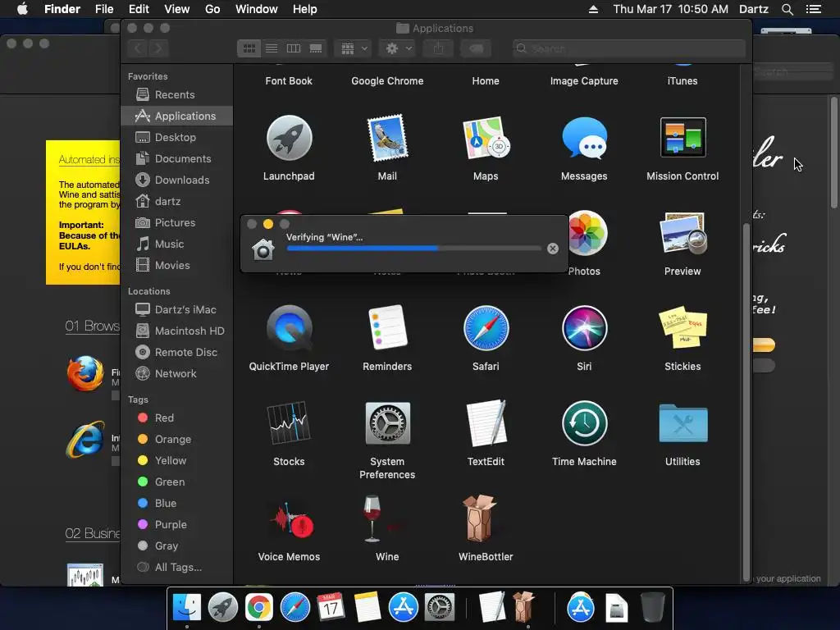840x630 pixels.
Task: Switch to icon view in Finder toolbar
Action: (x=249, y=48)
